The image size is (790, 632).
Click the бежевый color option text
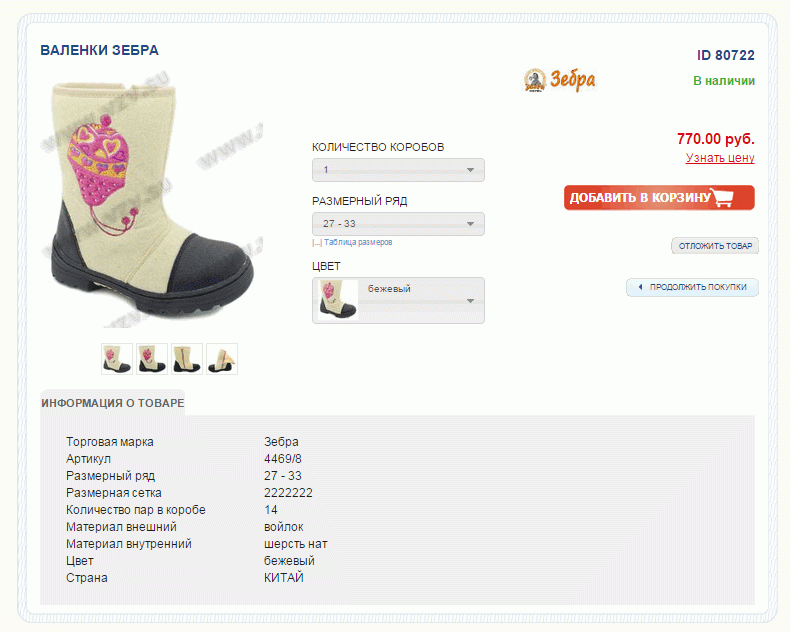click(389, 289)
